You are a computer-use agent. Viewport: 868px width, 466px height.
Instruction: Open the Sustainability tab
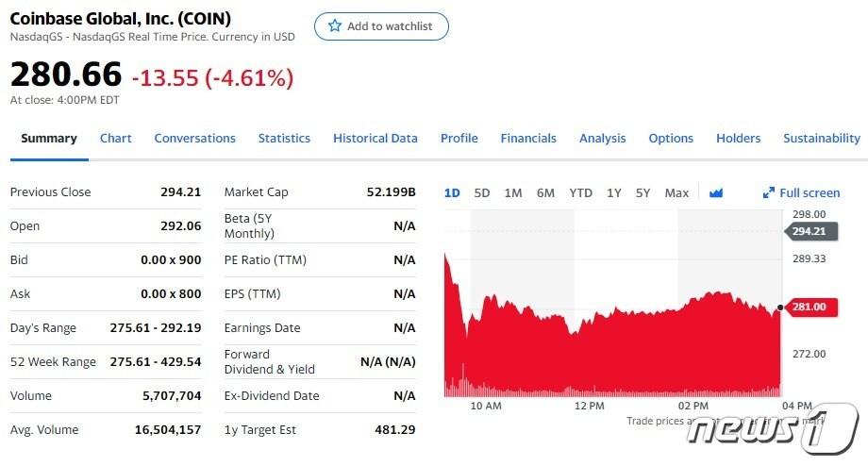(x=822, y=139)
